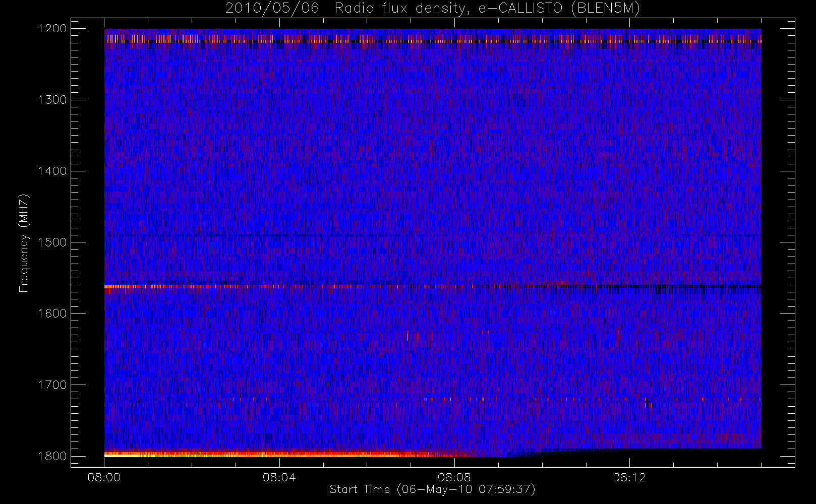The image size is (816, 504).
Task: Click the 1300 frequency tick label
Action: pyautogui.click(x=52, y=100)
